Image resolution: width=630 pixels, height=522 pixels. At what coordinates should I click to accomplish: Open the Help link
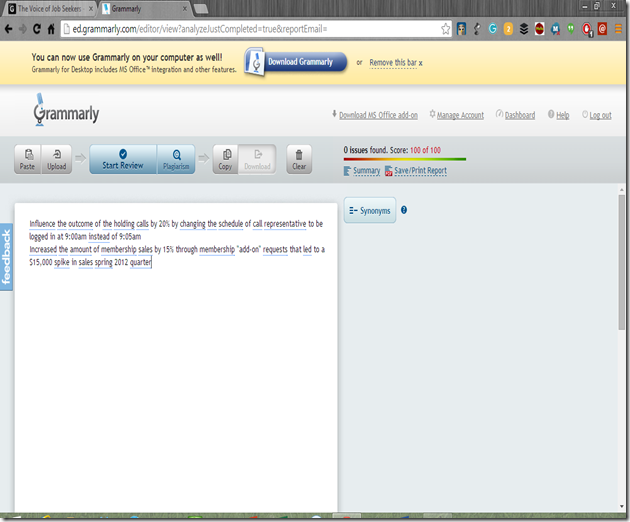562,115
